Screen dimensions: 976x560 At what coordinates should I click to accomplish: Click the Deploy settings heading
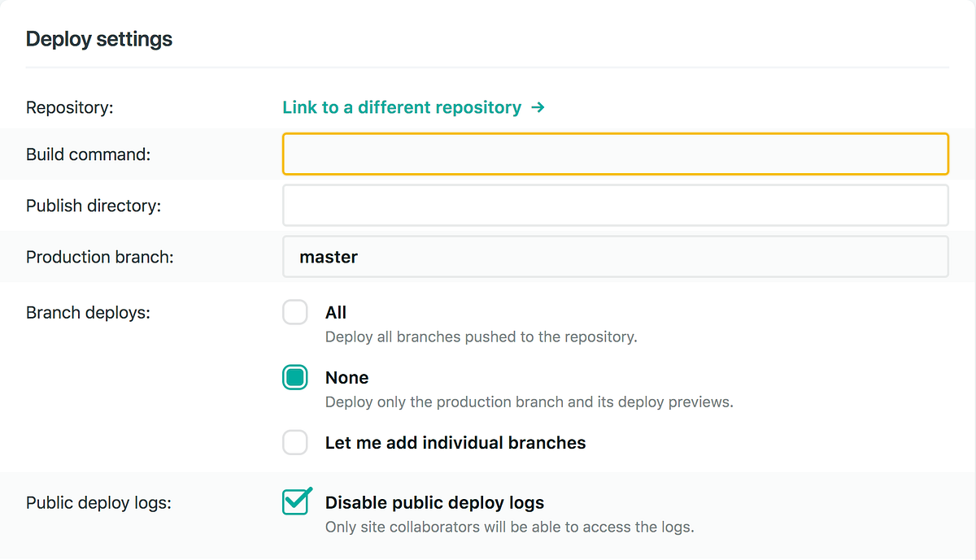pyautogui.click(x=99, y=38)
